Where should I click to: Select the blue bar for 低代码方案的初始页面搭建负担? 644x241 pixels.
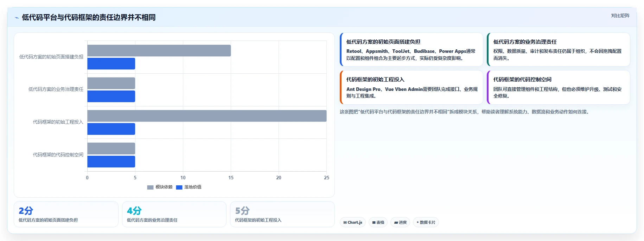click(111, 63)
